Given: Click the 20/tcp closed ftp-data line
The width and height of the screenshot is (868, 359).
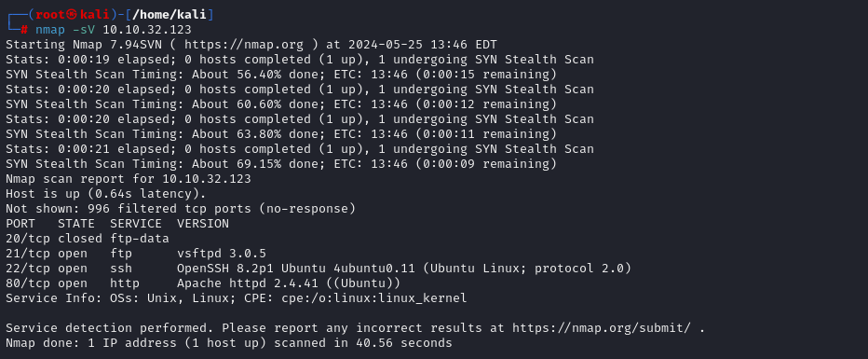Looking at the screenshot, I should [88, 238].
